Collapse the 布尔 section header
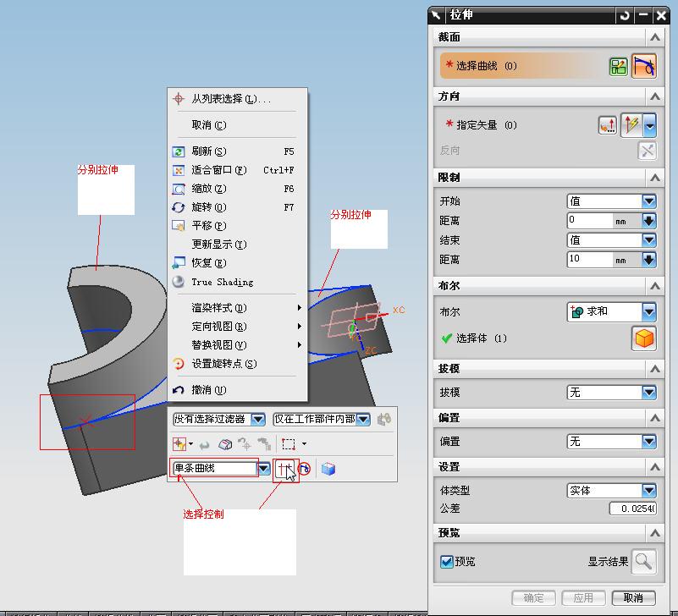 tap(654, 286)
